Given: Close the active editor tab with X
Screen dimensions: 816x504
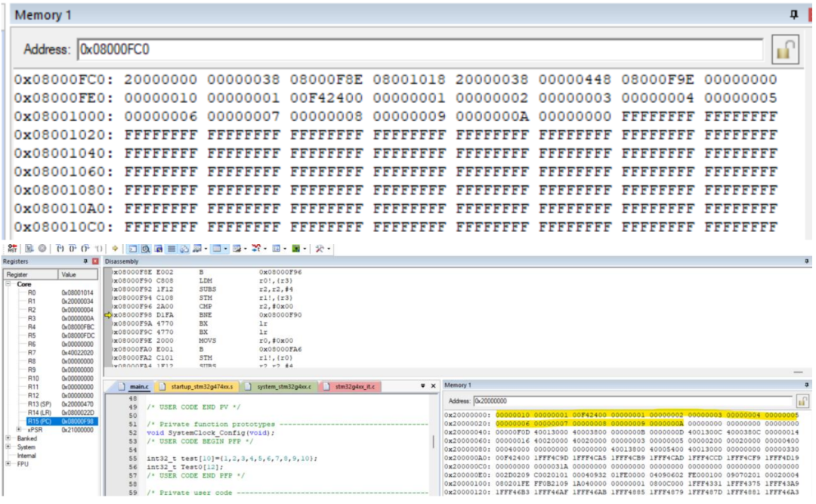Looking at the screenshot, I should point(433,386).
